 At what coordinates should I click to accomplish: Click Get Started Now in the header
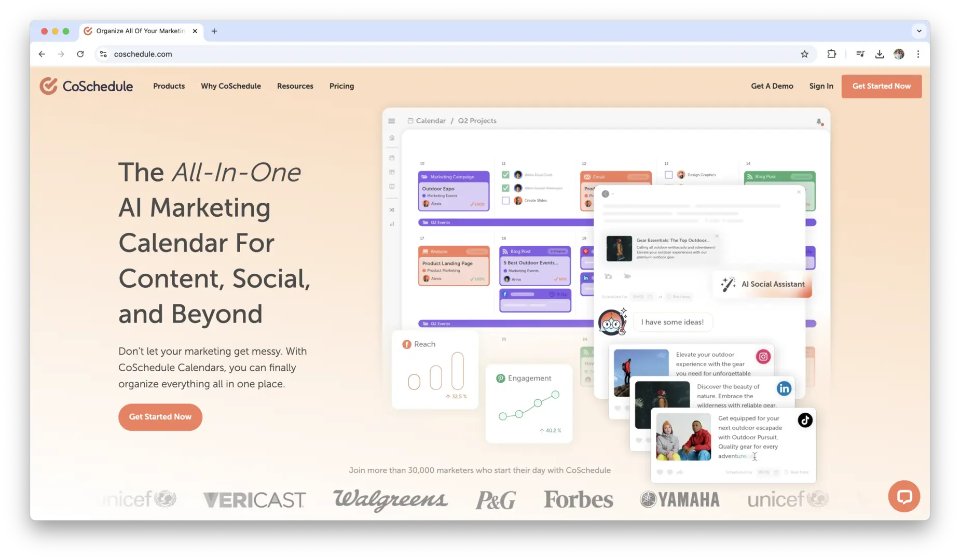pyautogui.click(x=881, y=86)
